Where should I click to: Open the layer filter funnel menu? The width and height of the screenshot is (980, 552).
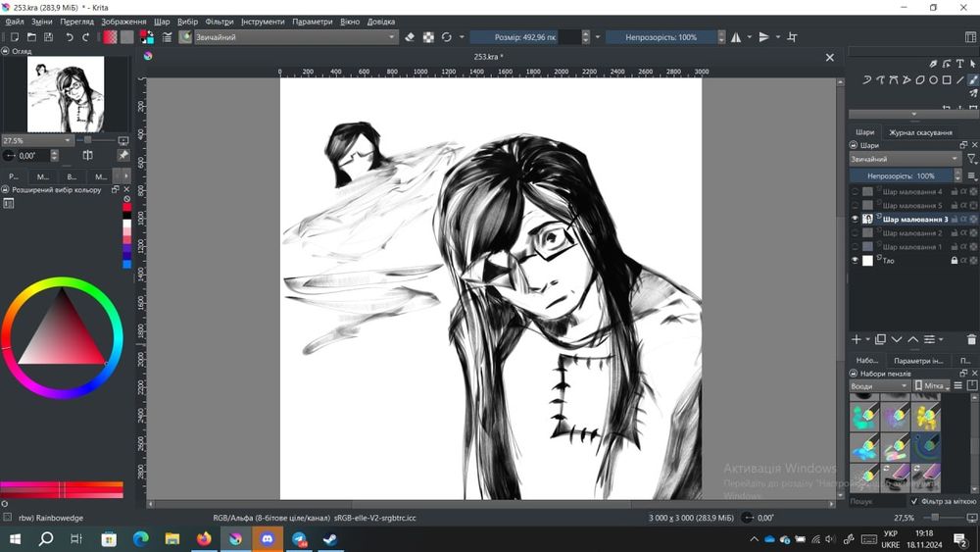click(970, 159)
